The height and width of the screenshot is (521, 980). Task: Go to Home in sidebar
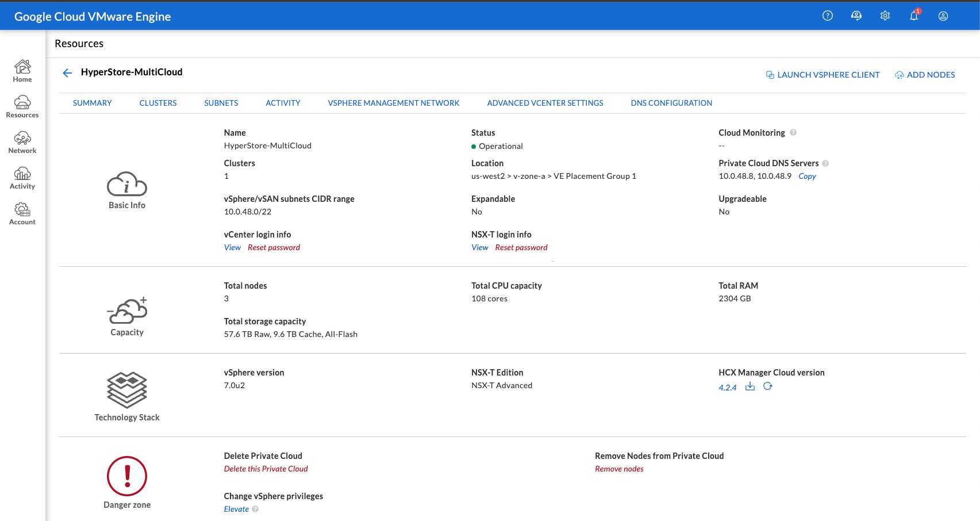coord(22,71)
